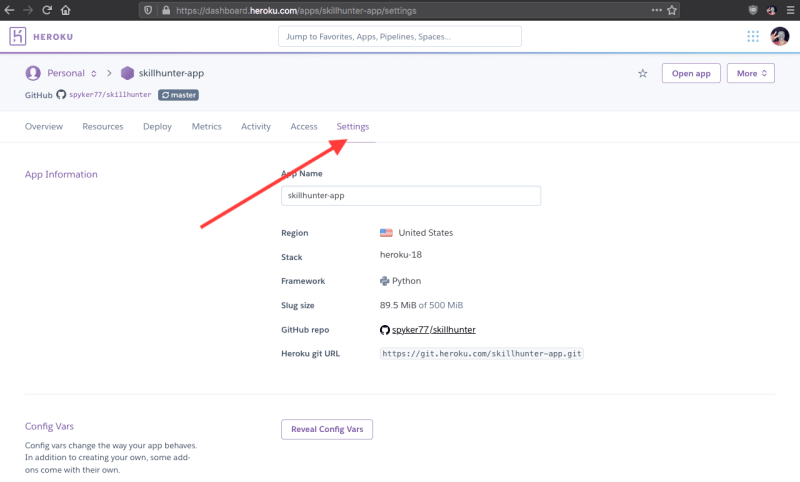Image resolution: width=800 pixels, height=482 pixels.
Task: Reload the page with the refresh icon
Action: [x=47, y=10]
